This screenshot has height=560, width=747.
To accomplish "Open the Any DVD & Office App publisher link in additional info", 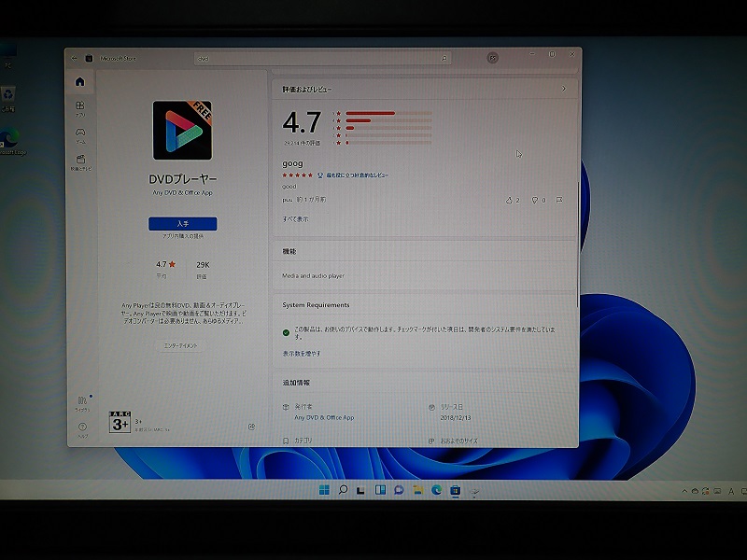I will click(x=324, y=417).
